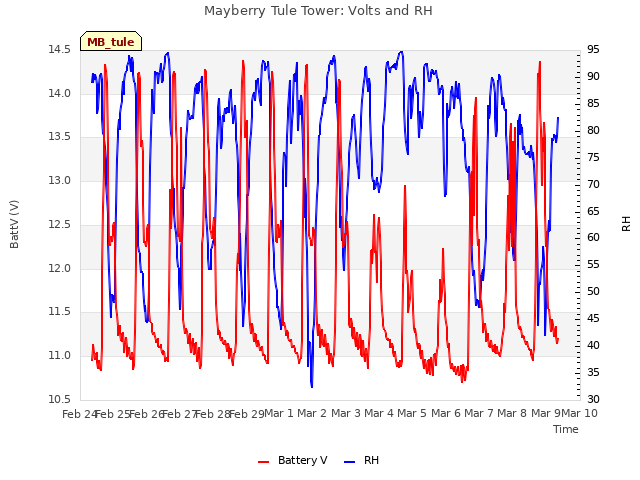The height and width of the screenshot is (480, 640).
Task: Click the 13.5 tick on the BattV axis
Action: pyautogui.click(x=59, y=137)
